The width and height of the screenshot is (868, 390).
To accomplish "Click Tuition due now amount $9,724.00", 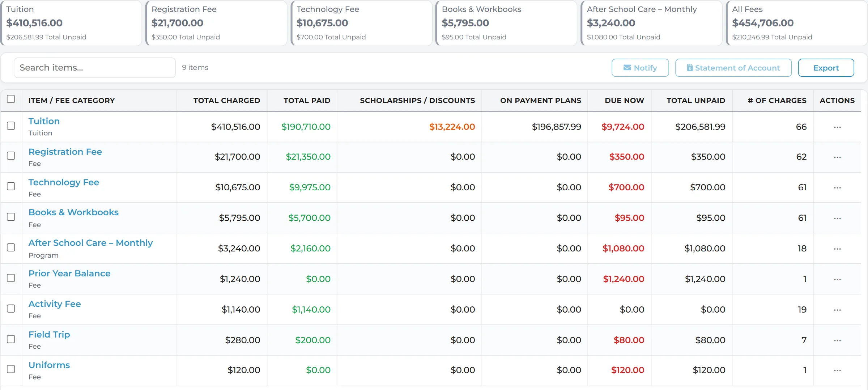I will [x=623, y=127].
